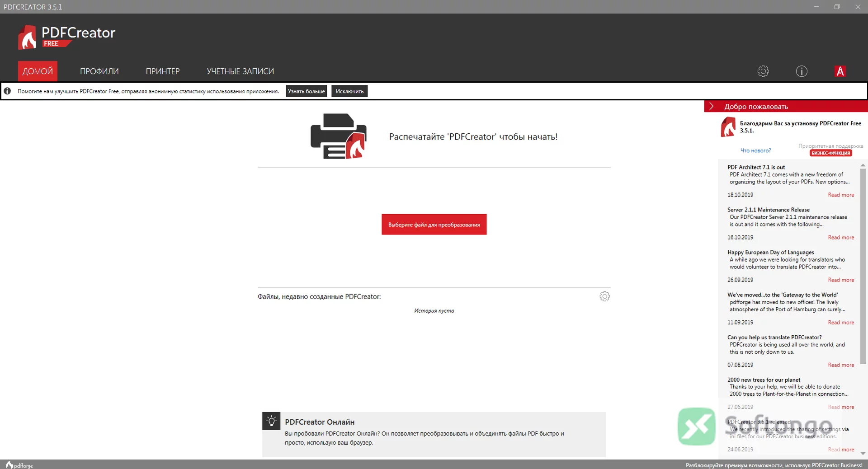Viewport: 868px width, 469px height.
Task: Open application settings gear in header
Action: click(x=763, y=71)
